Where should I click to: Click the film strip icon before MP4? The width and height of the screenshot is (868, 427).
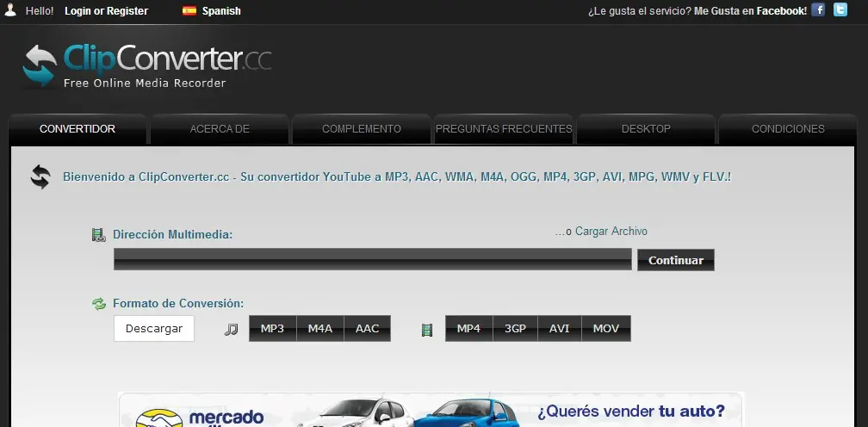point(427,331)
